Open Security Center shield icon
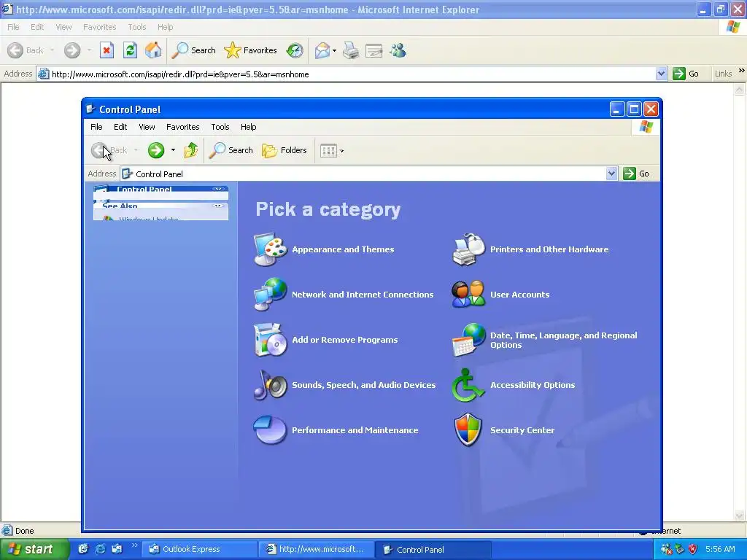Viewport: 747px width, 560px height. 468,430
